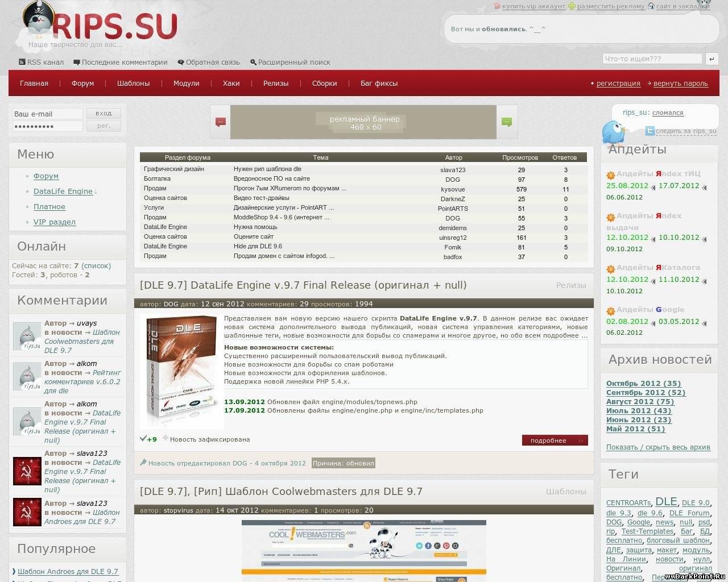Image resolution: width=728 pixels, height=582 pixels.
Task: Open Форум in the sidebar menu
Action: click(46, 176)
